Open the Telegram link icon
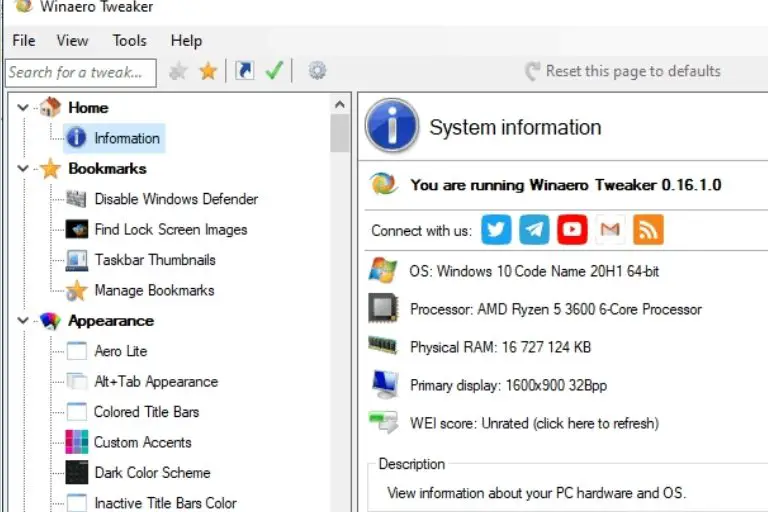This screenshot has height=512, width=768. [x=534, y=229]
